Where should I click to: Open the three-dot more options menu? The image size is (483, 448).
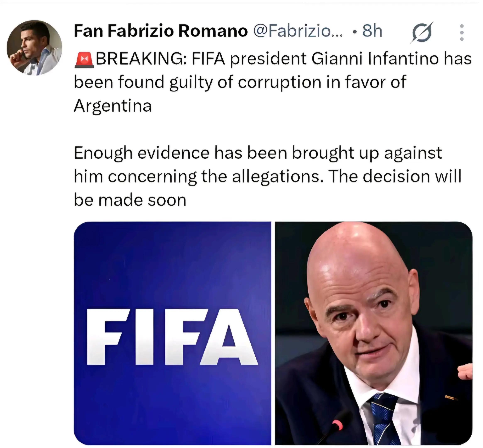click(462, 32)
